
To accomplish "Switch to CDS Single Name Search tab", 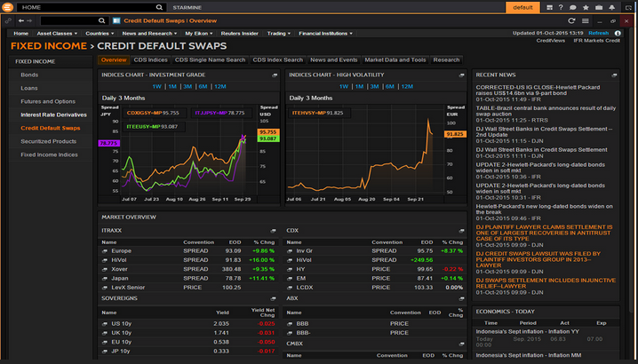I will click(210, 59).
